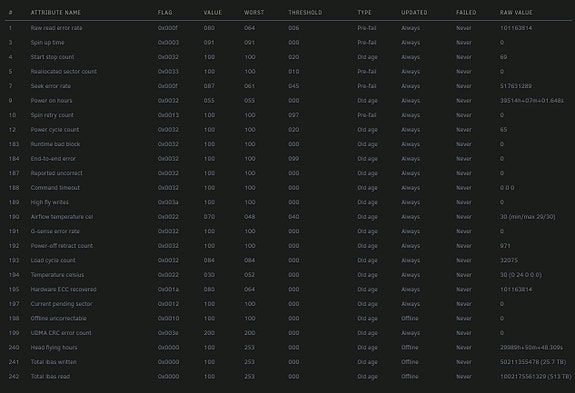
Task: Click the UPDATED column header
Action: [414, 12]
